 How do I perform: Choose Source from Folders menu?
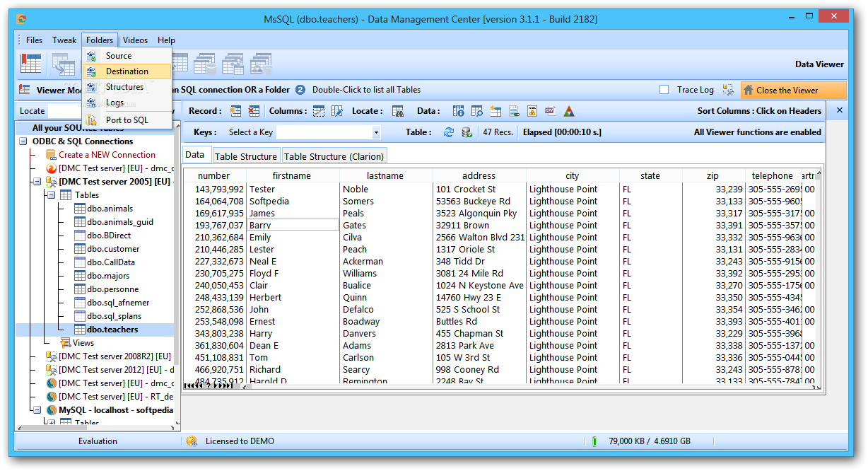(x=127, y=56)
